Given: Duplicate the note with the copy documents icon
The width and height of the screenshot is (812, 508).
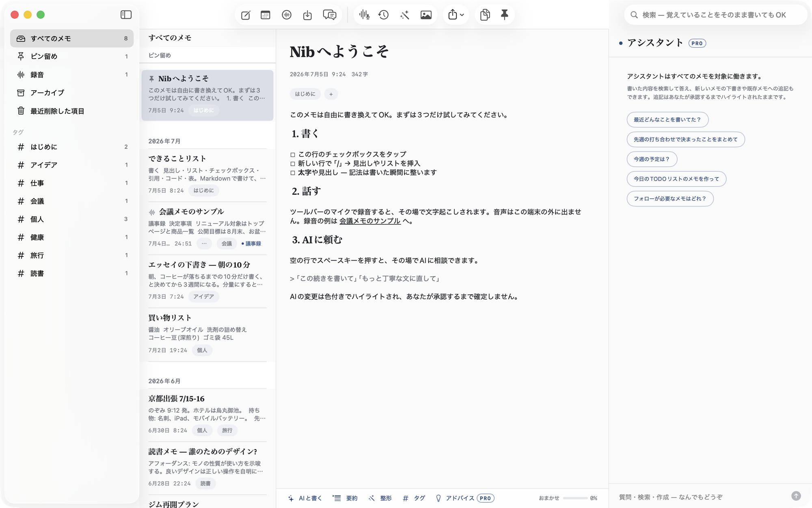Looking at the screenshot, I should point(485,15).
